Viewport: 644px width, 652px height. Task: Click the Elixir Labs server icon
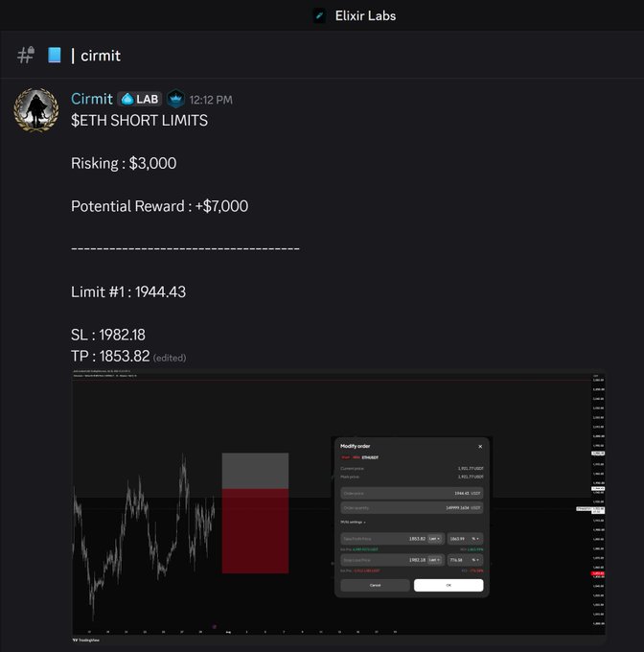[319, 15]
